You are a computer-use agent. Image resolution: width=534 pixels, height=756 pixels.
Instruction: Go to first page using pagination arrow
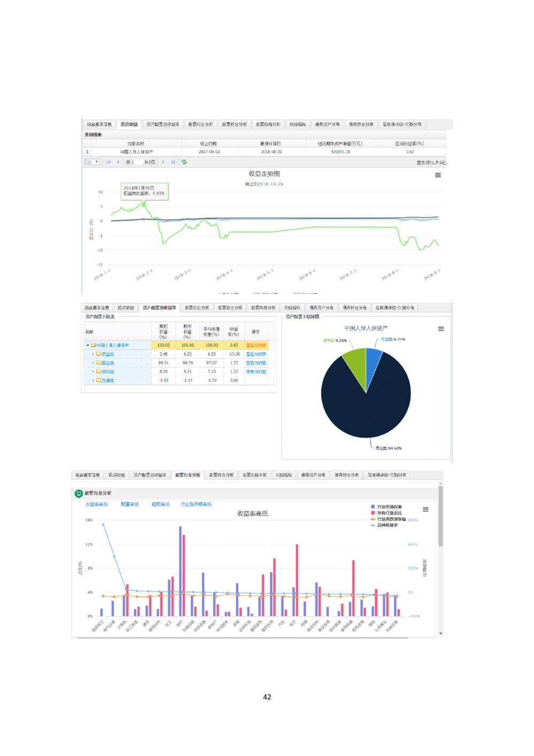[108, 162]
